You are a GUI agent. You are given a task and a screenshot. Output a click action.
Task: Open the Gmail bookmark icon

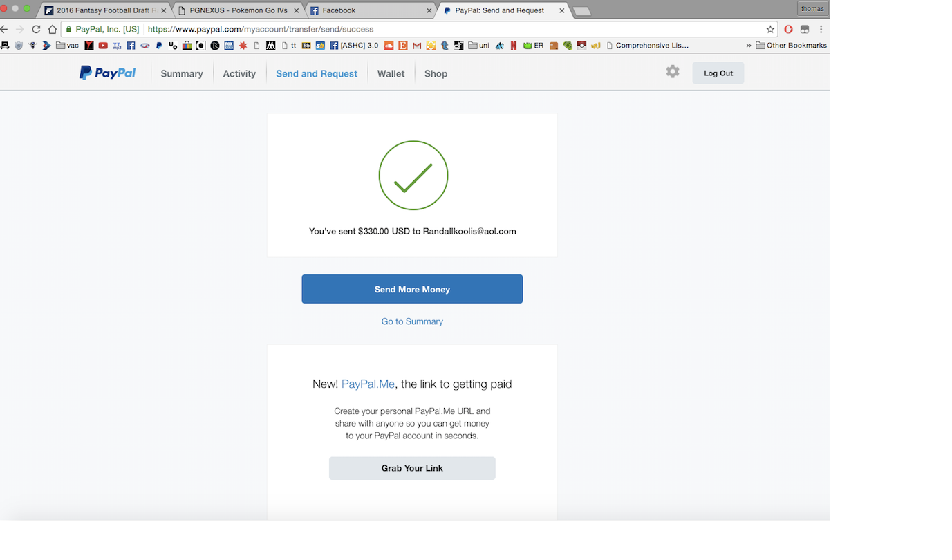tap(417, 46)
